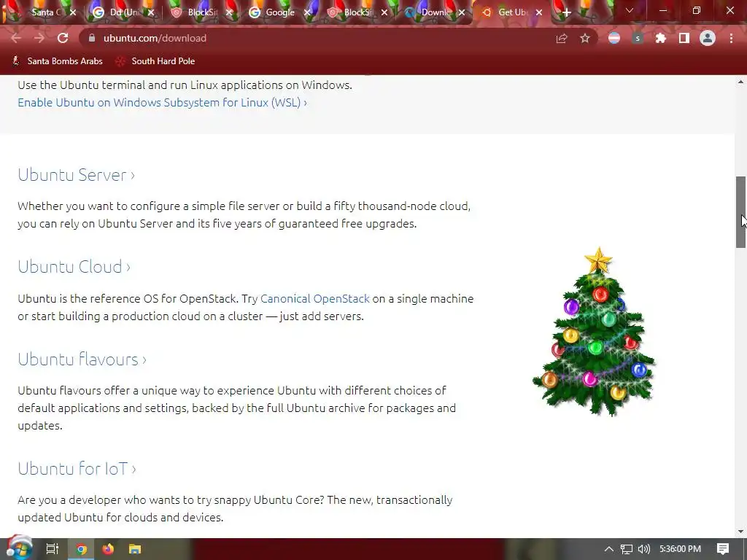747x560 pixels.
Task: Open the Ubuntu Server heading link
Action: point(76,175)
